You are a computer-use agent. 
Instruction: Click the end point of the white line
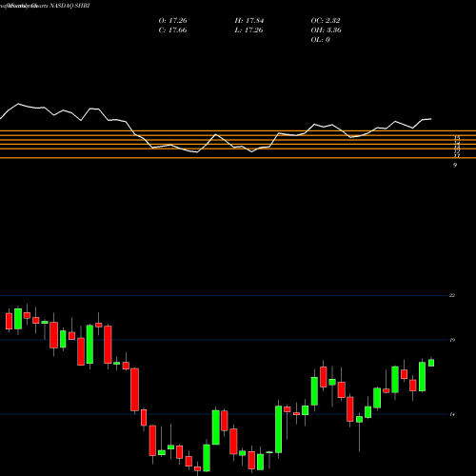pos(431,119)
